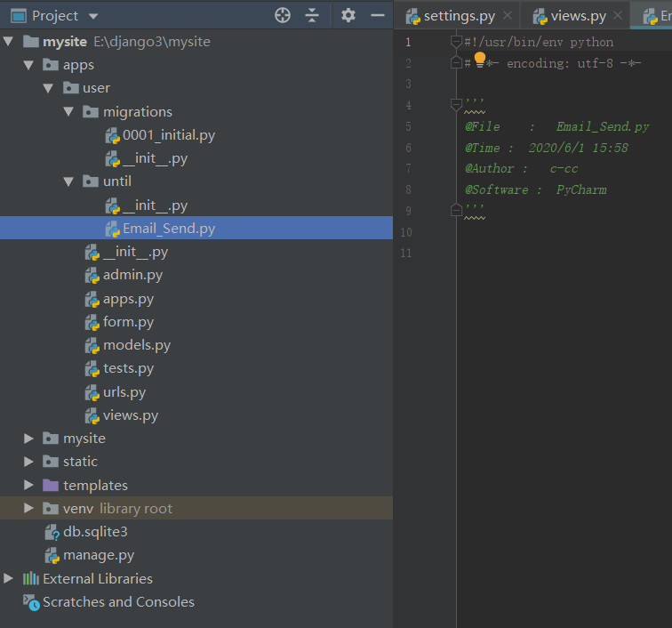Click the yellow intention lightbulb on line 2
Image resolution: width=672 pixels, height=628 pixels.
(480, 60)
